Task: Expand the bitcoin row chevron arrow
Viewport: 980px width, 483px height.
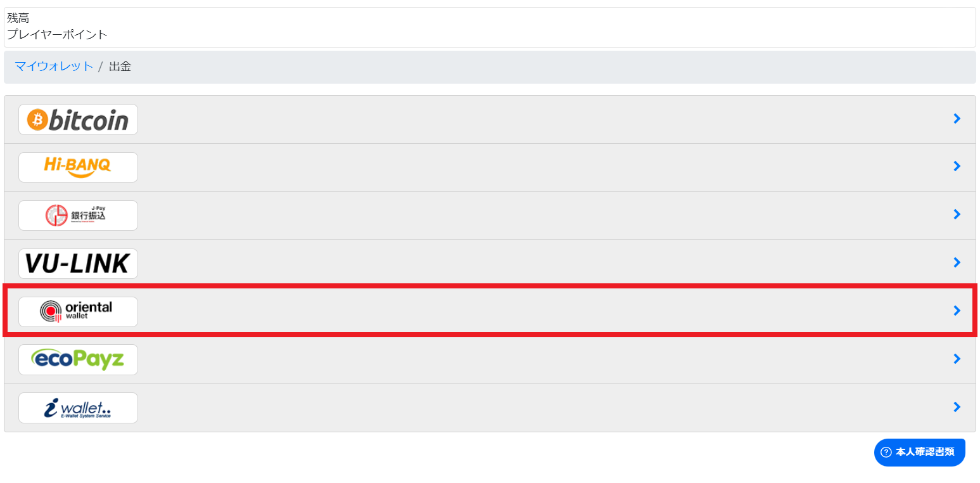Action: coord(957,119)
